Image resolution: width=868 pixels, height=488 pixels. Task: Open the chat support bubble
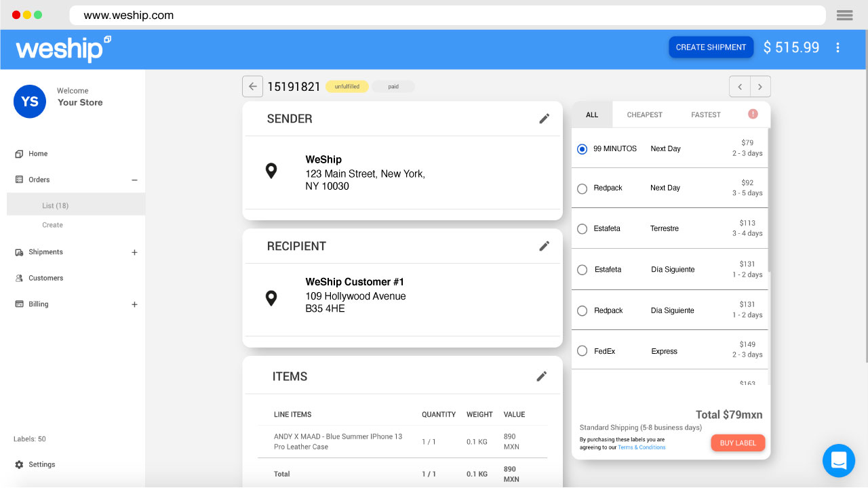839,461
